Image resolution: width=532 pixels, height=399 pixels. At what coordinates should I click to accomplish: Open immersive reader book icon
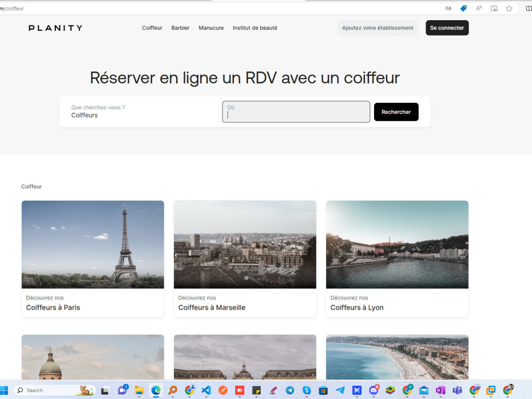tap(494, 9)
